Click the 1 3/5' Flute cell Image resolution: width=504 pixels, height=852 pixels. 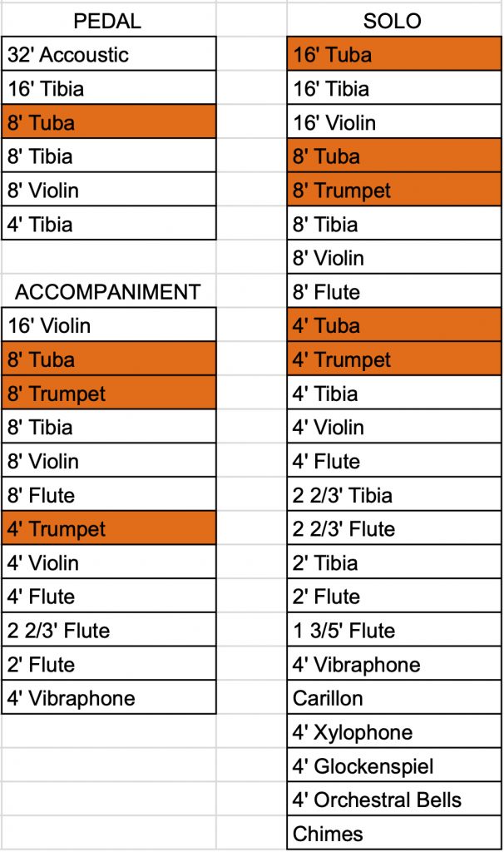point(394,631)
